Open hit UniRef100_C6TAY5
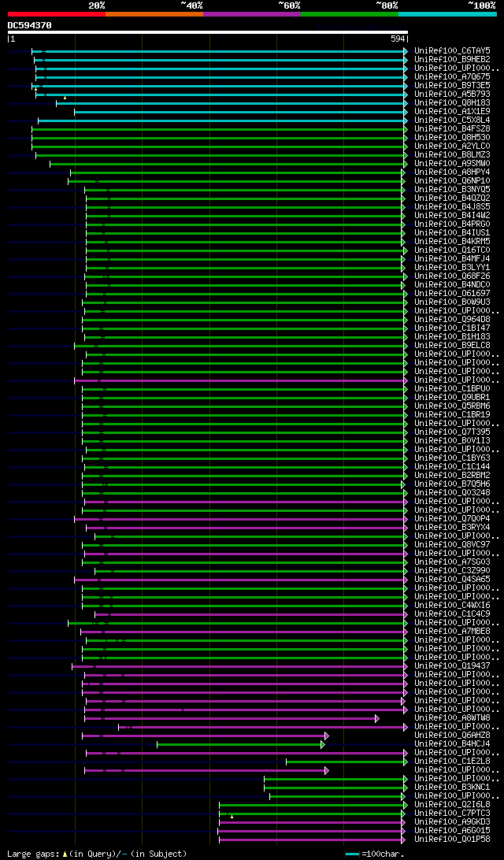The width and height of the screenshot is (504, 860). (453, 50)
